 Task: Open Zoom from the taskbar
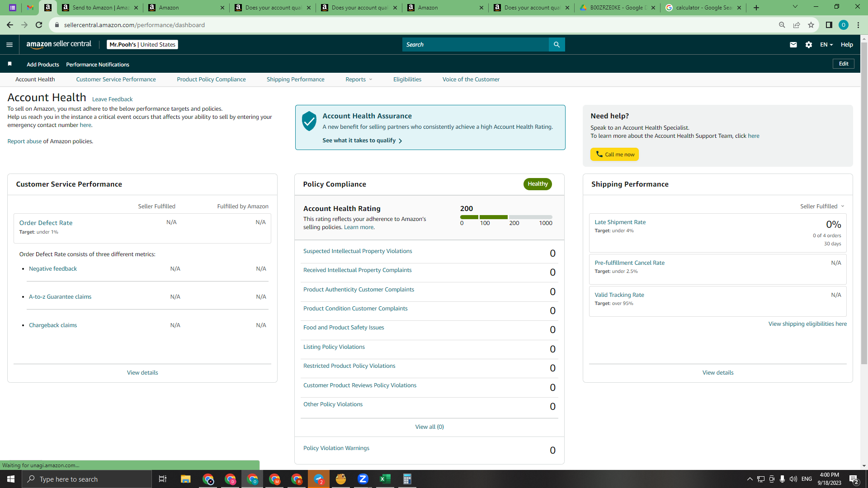[x=363, y=479]
